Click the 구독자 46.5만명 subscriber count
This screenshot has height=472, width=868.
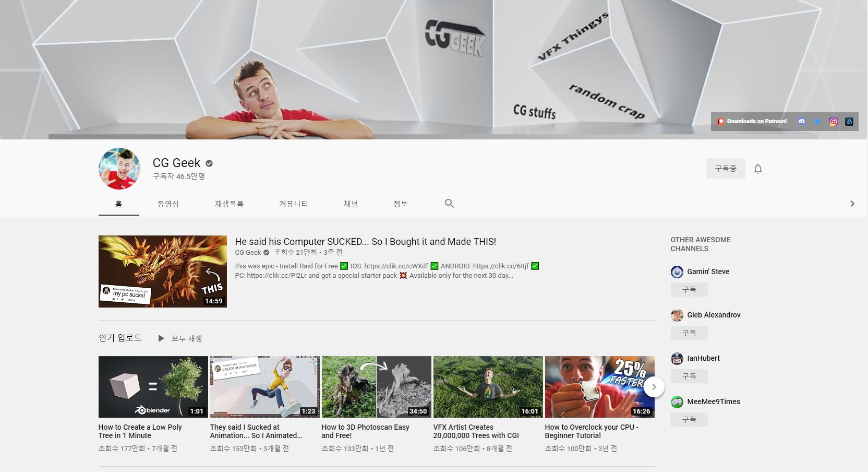click(x=179, y=176)
